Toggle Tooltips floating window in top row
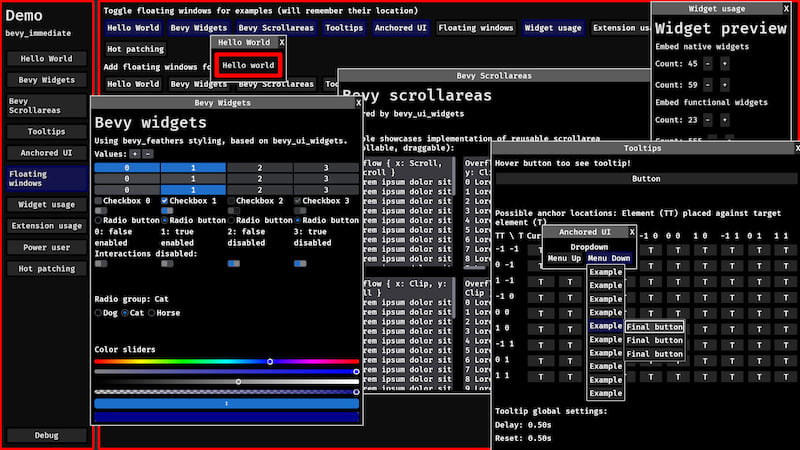800x450 pixels. pos(344,28)
